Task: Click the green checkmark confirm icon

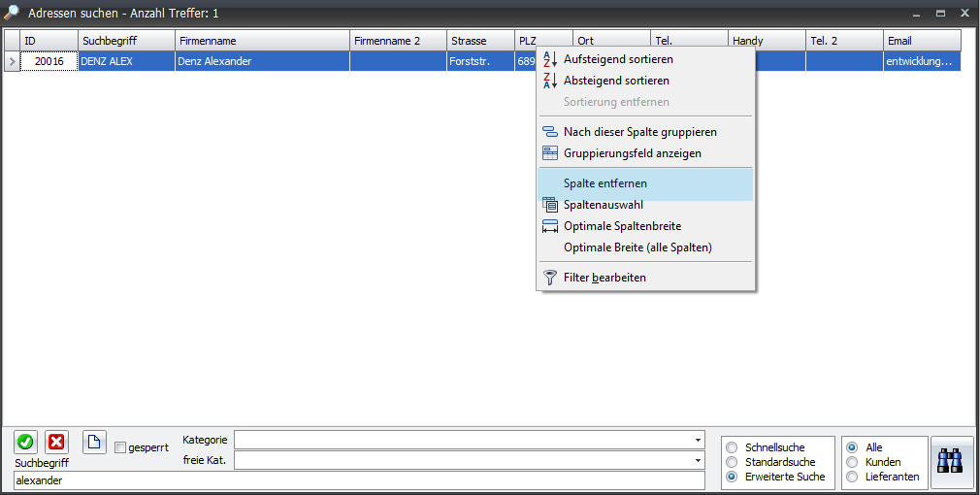Action: (x=25, y=442)
